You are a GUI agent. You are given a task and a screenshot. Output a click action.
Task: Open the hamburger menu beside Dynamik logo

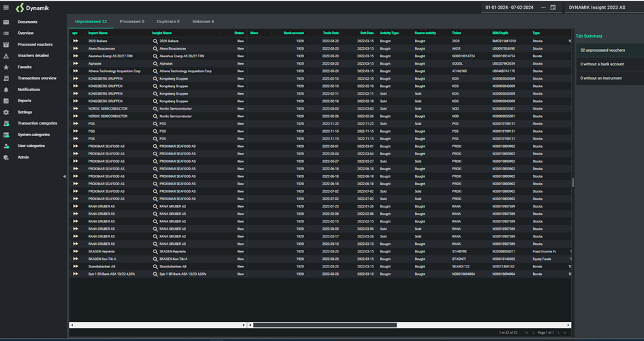click(x=6, y=7)
